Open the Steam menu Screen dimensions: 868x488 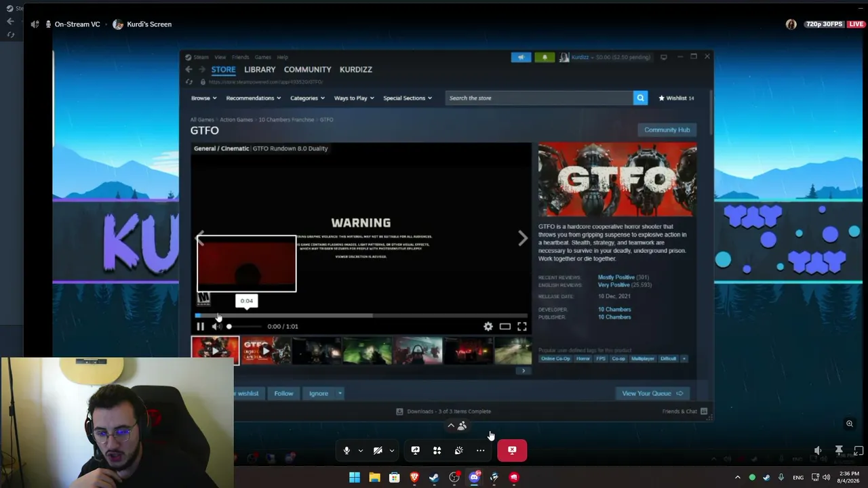pos(201,57)
